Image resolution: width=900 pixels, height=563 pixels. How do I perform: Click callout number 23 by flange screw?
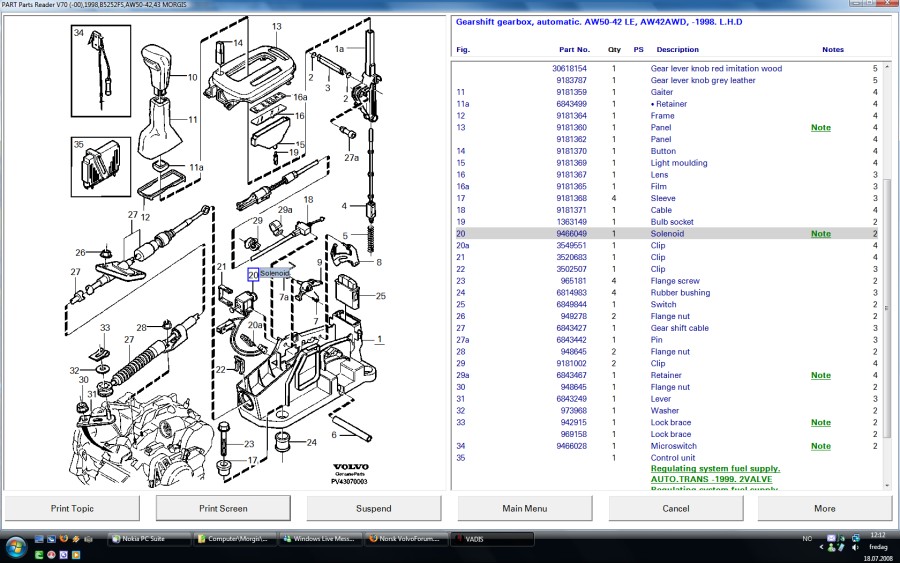point(249,444)
